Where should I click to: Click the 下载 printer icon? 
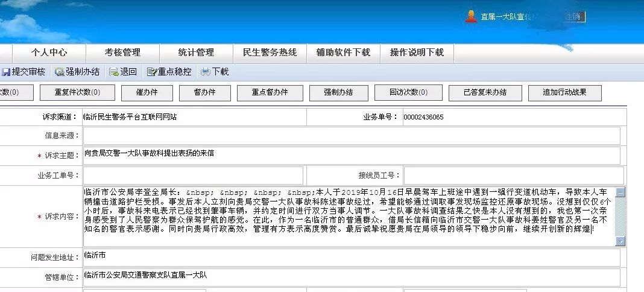206,72
